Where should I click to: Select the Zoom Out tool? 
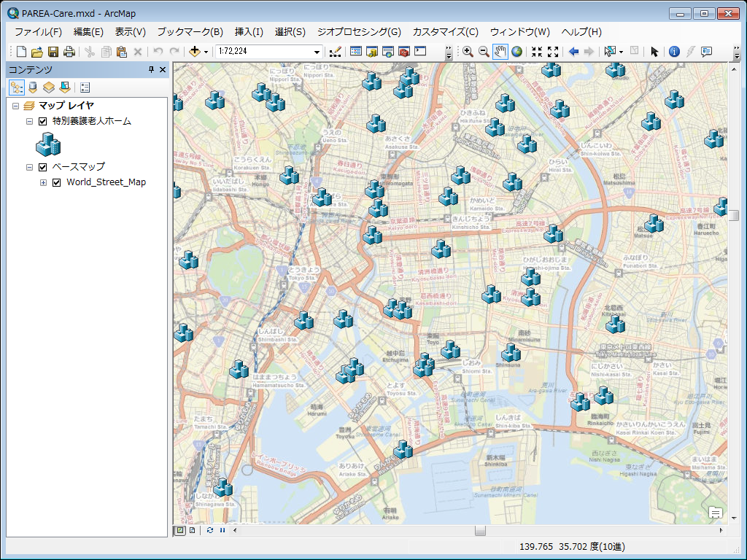(x=484, y=52)
